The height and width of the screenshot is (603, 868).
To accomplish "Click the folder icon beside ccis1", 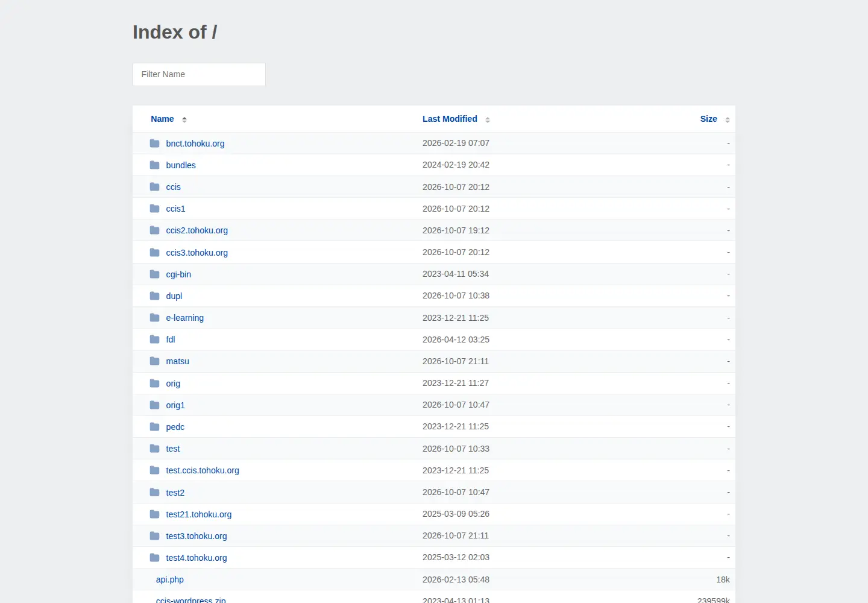I will (155, 209).
